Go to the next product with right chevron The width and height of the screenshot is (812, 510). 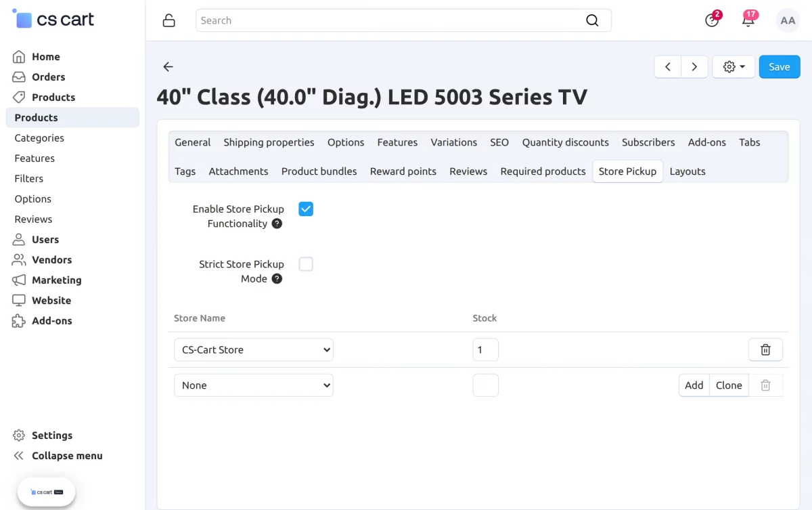[x=694, y=66]
